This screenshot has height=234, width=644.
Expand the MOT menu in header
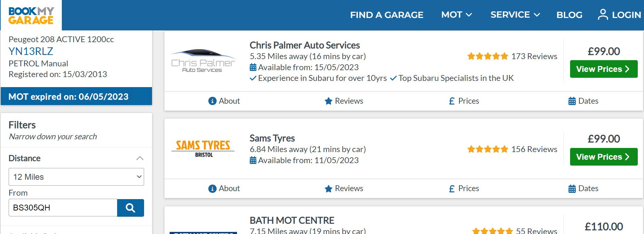point(456,15)
